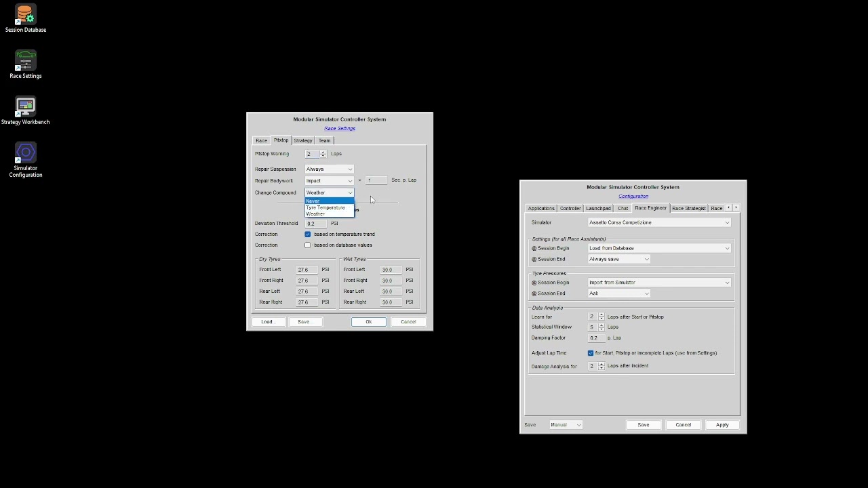This screenshot has width=868, height=488.
Task: Click the Dry Tyres Rear Right pressure field
Action: click(x=307, y=302)
